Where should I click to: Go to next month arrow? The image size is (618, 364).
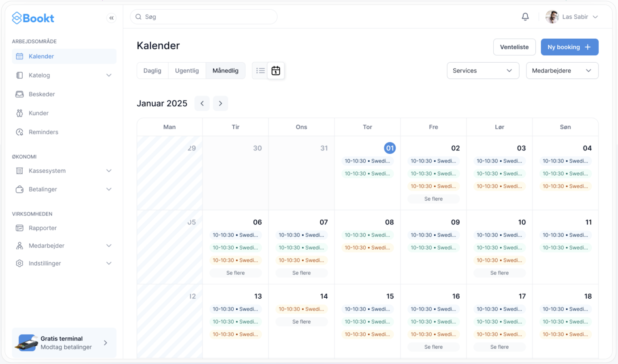pyautogui.click(x=220, y=104)
